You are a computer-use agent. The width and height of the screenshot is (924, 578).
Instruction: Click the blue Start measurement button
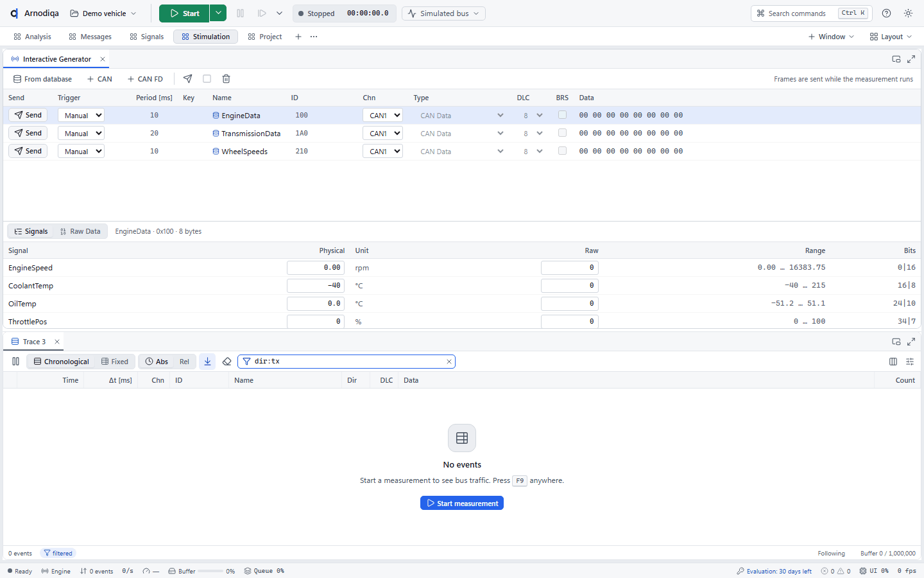click(x=462, y=503)
